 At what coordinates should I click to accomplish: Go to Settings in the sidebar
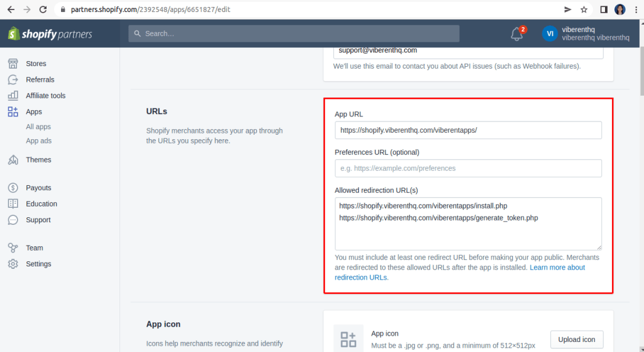click(38, 264)
